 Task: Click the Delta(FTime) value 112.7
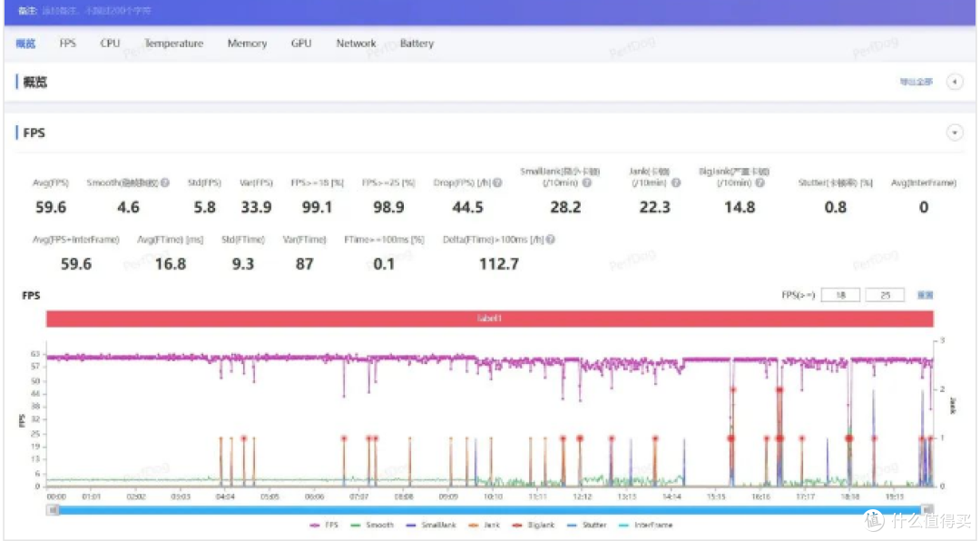coord(499,264)
